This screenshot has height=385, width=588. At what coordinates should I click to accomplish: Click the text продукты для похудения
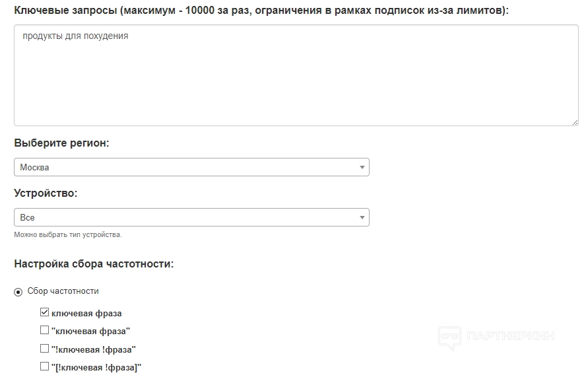(75, 36)
